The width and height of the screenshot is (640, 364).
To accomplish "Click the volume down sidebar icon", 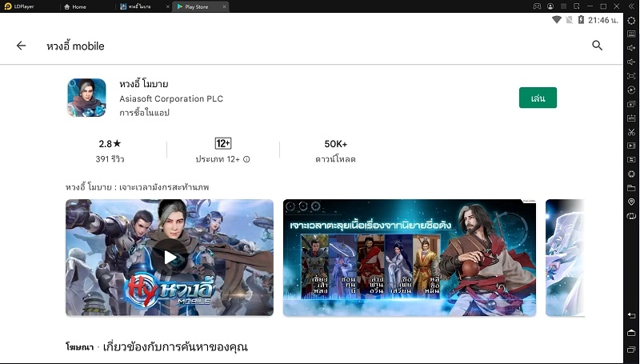I will point(631,62).
